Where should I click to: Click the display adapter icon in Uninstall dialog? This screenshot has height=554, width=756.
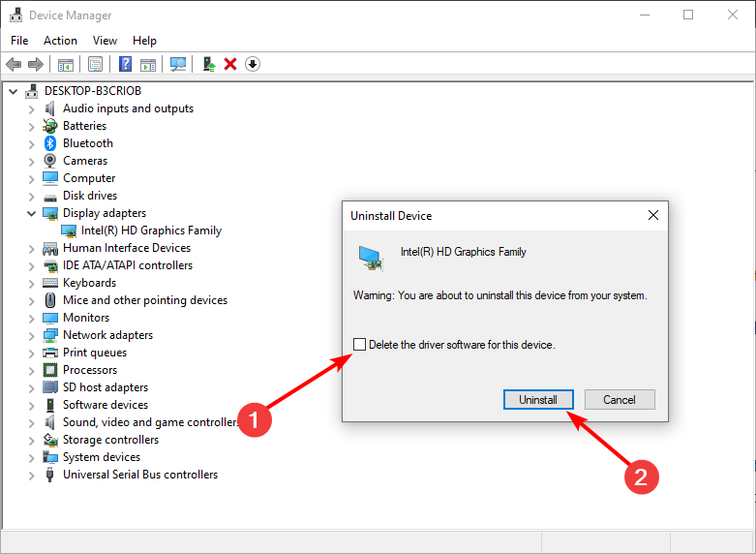tap(371, 259)
